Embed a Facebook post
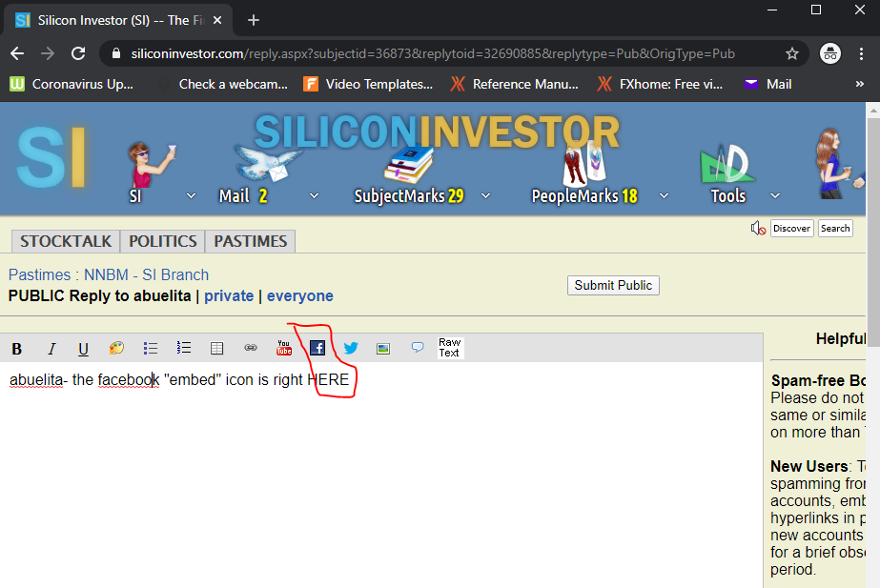The width and height of the screenshot is (880, 588). point(317,348)
